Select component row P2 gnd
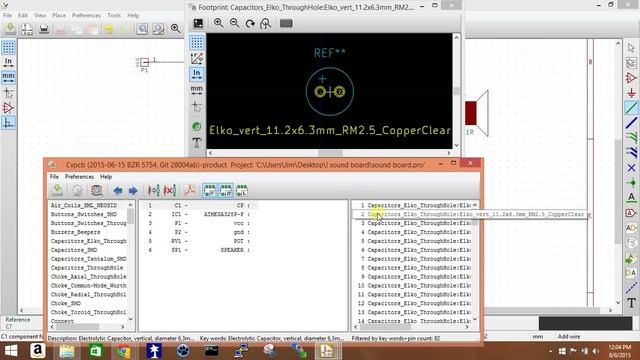This screenshot has width=640, height=360. pos(199,232)
